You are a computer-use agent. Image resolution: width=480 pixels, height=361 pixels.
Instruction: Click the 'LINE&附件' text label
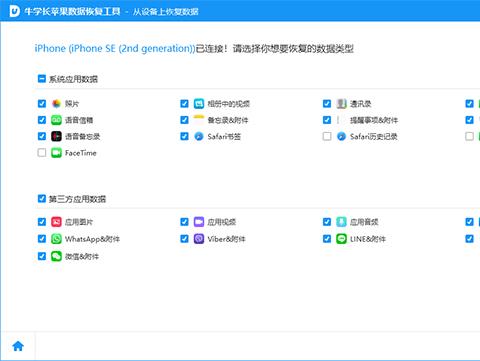[x=368, y=239]
